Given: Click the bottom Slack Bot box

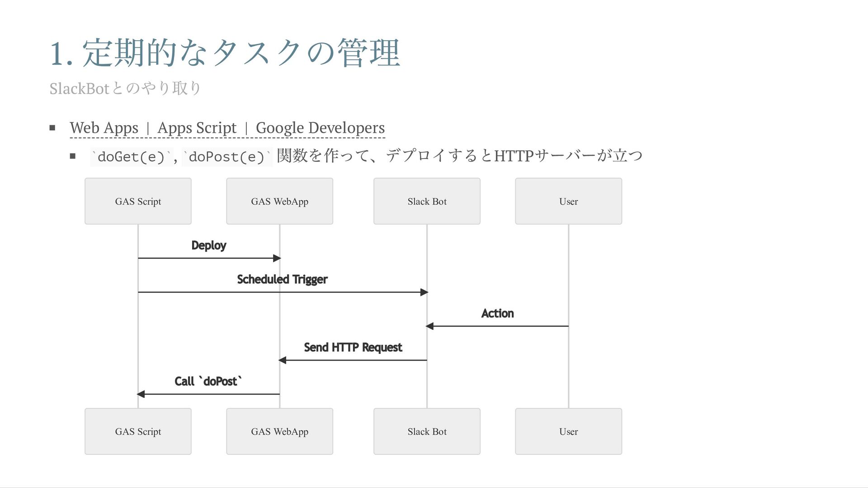Looking at the screenshot, I should point(427,432).
